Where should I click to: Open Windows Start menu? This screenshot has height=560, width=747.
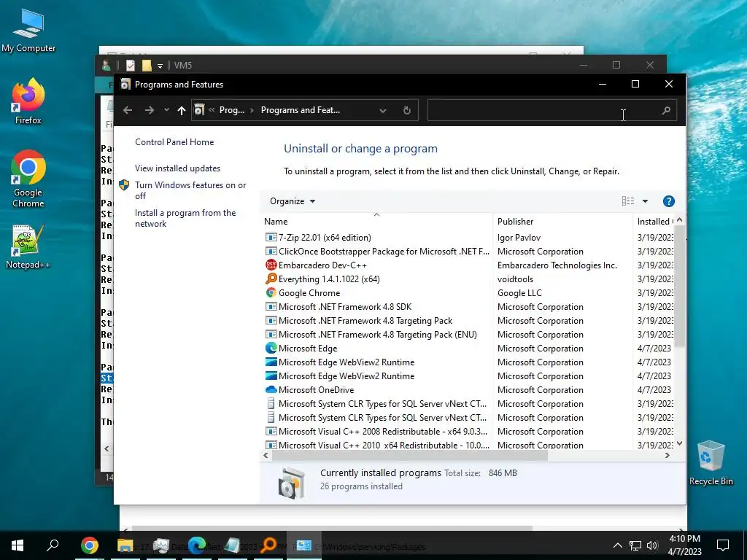[x=18, y=545]
